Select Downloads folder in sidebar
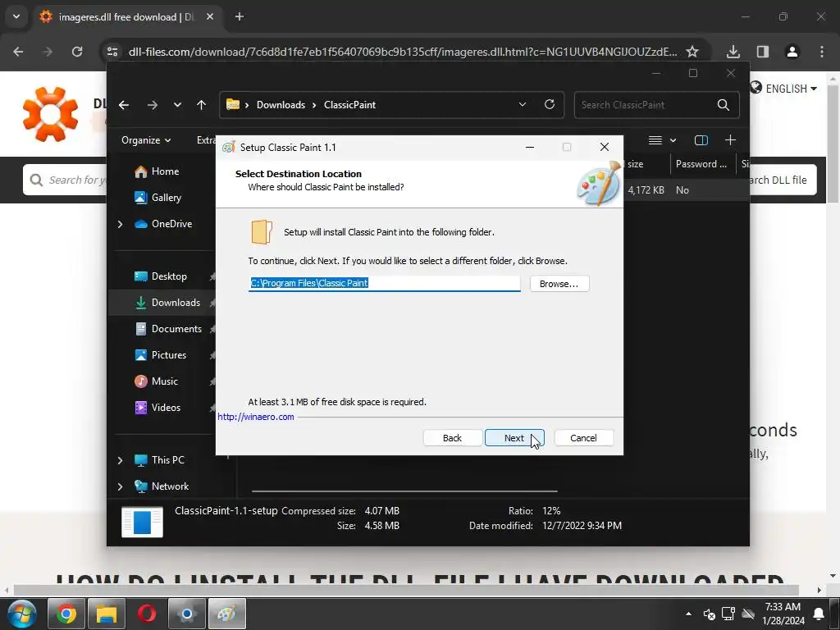This screenshot has width=840, height=630. pos(176,303)
